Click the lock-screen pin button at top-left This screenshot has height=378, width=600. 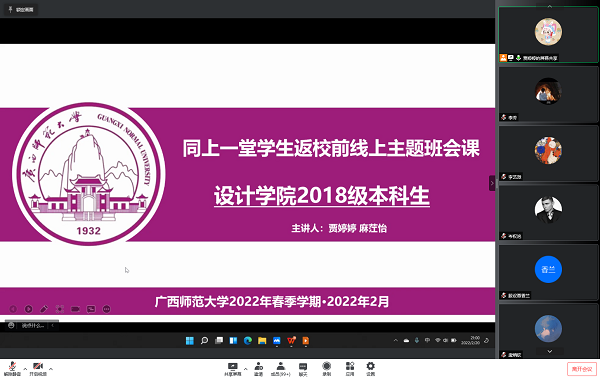point(21,10)
